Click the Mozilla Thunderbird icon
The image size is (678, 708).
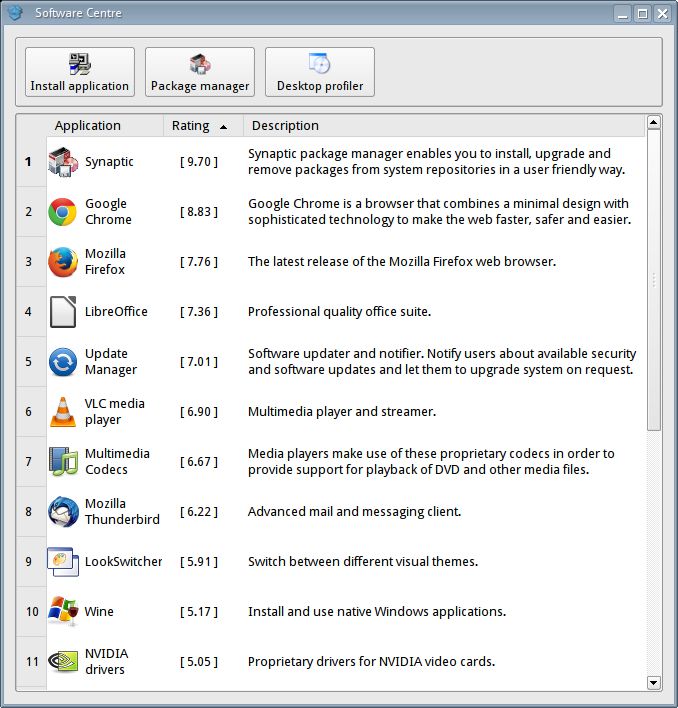tap(64, 512)
